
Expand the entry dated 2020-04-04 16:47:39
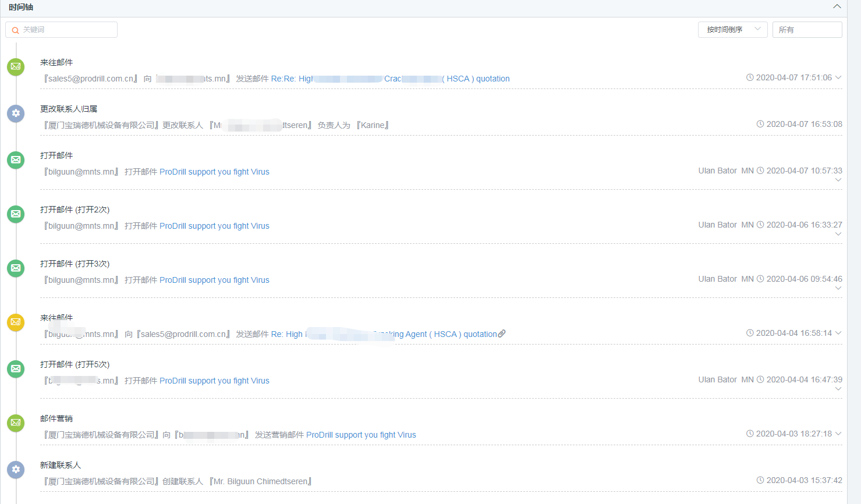(838, 389)
